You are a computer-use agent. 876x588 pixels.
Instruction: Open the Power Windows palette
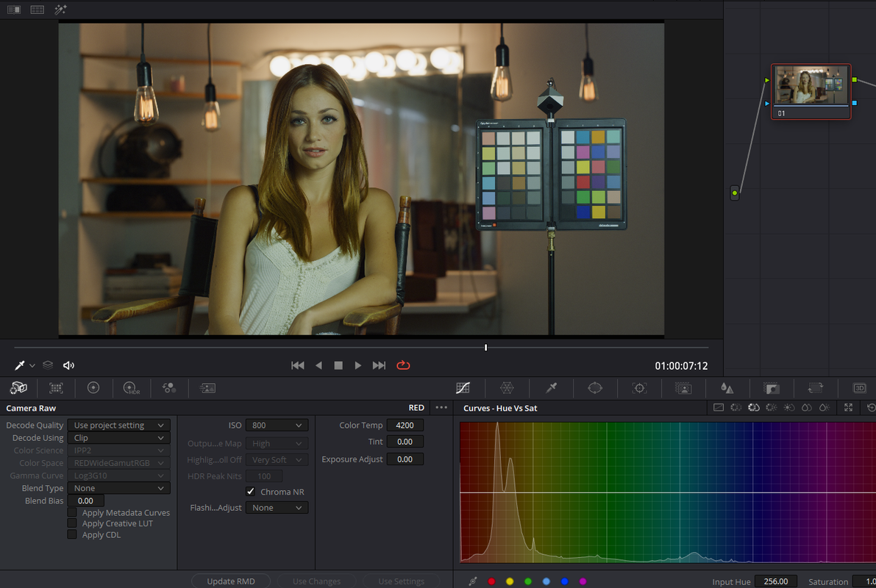click(595, 387)
